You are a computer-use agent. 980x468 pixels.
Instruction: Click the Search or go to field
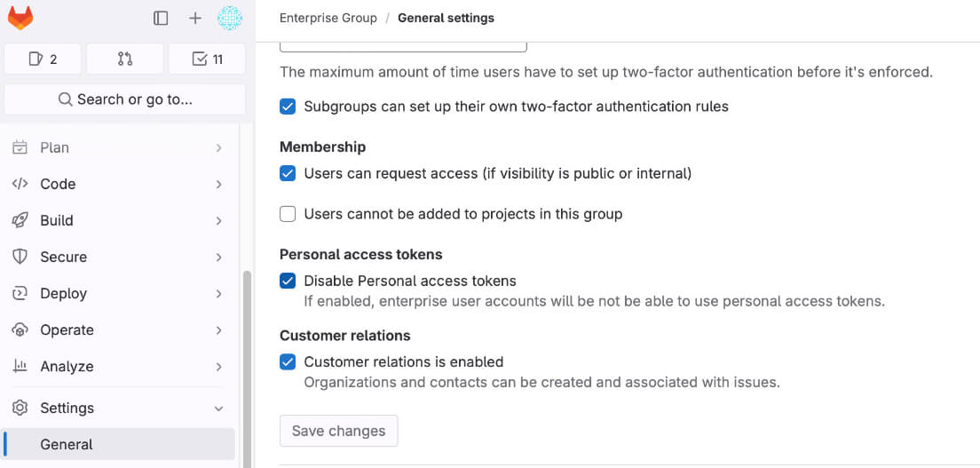(125, 99)
